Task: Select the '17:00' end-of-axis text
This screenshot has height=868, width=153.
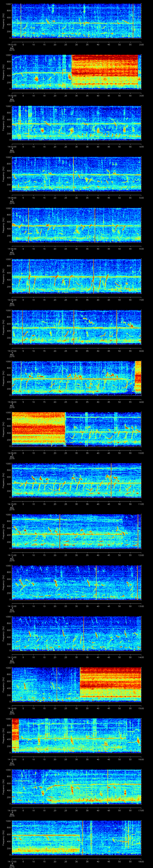Action: 141,810
